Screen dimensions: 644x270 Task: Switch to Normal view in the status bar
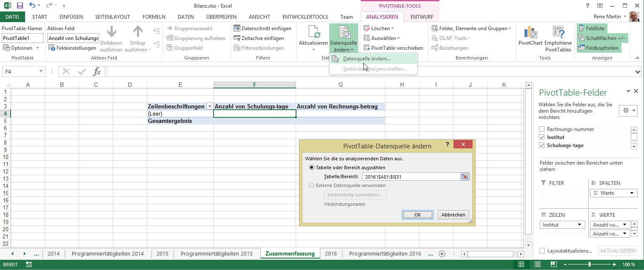(521, 264)
